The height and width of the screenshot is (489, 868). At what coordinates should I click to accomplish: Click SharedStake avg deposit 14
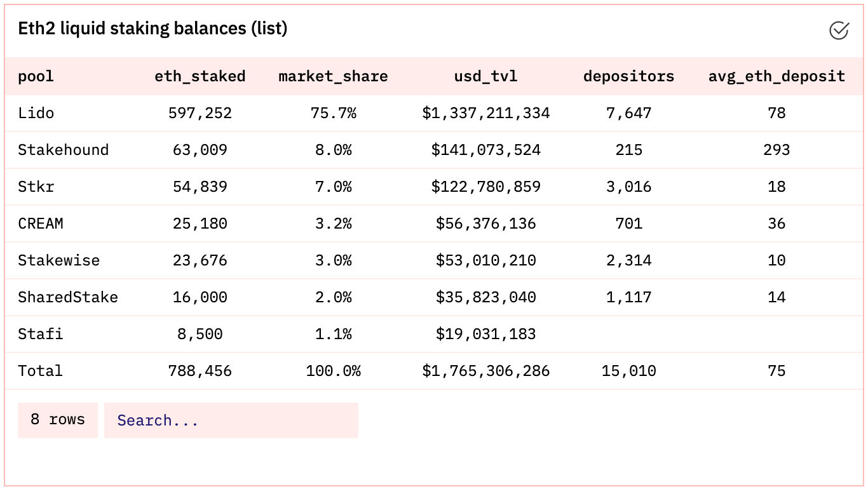pos(776,297)
